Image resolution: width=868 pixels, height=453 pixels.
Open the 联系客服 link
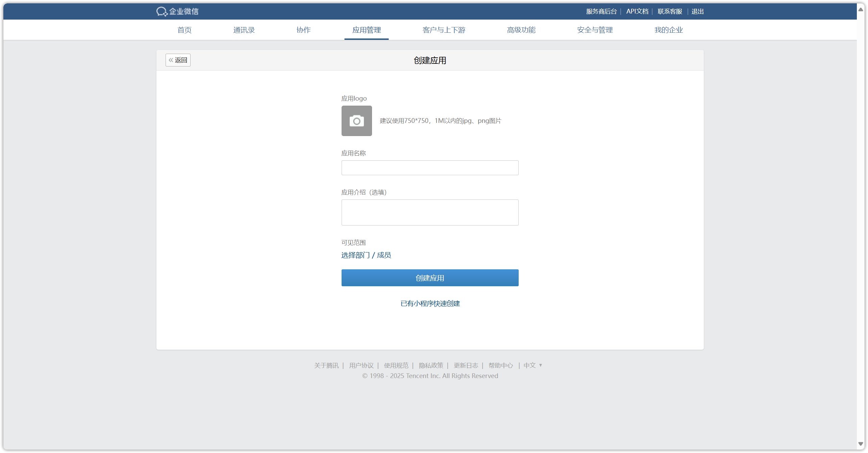(x=670, y=11)
